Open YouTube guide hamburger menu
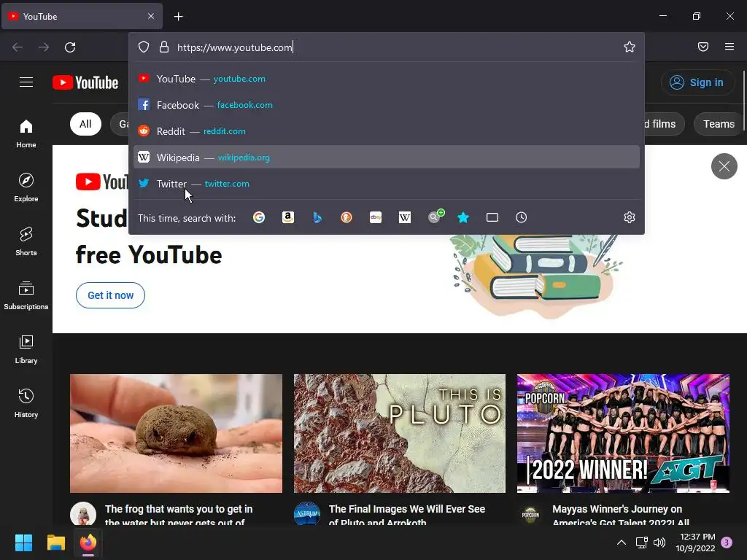This screenshot has height=560, width=747. (26, 82)
